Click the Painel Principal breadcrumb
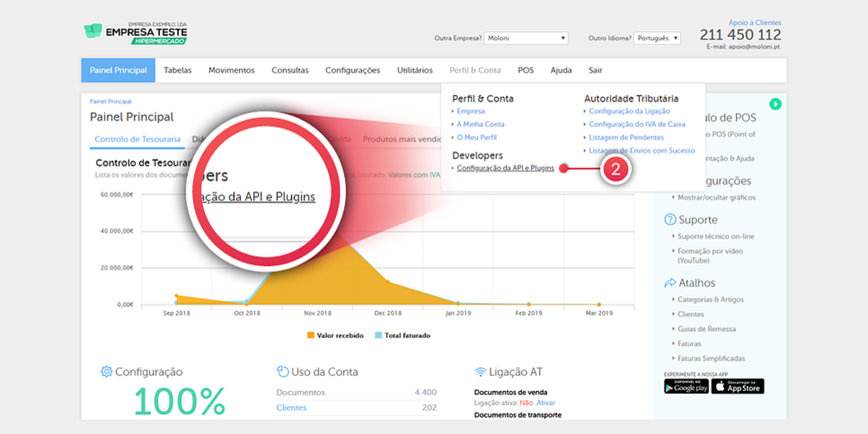The height and width of the screenshot is (434, 868). click(111, 101)
